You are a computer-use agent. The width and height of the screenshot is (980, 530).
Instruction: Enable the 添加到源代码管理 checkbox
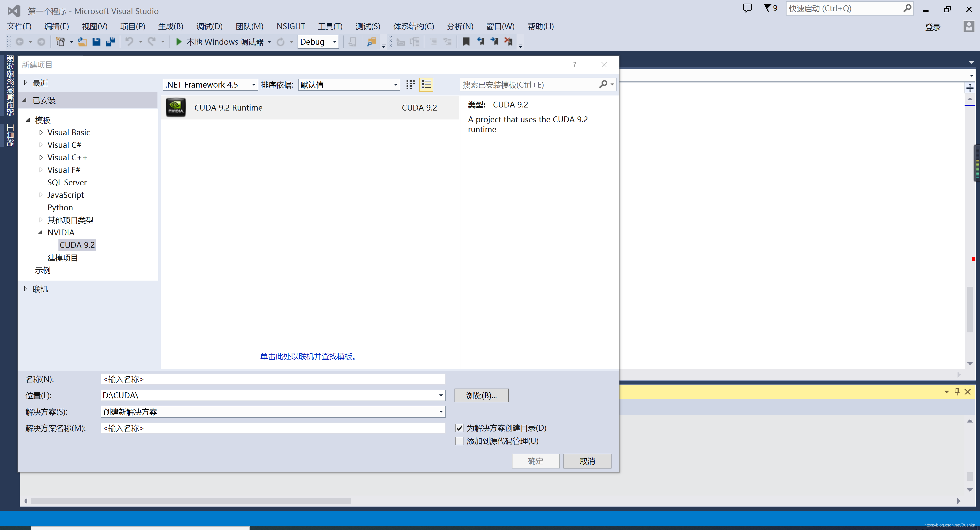pyautogui.click(x=459, y=441)
